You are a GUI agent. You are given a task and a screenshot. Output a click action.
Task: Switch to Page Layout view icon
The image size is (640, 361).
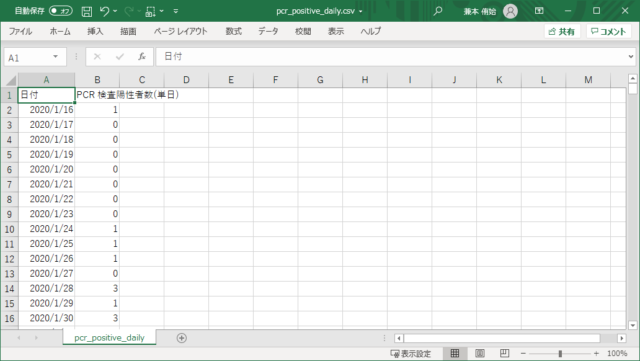pyautogui.click(x=480, y=353)
